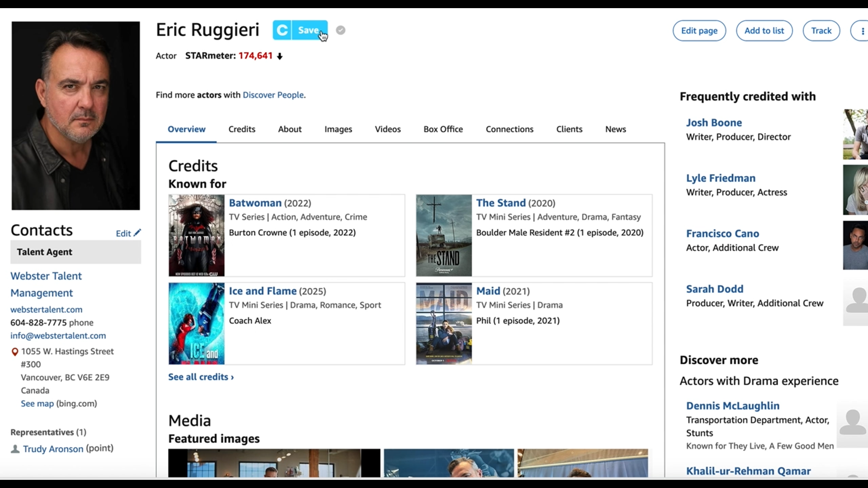Click the person icon beside Trudy Aronson
Image resolution: width=868 pixels, height=488 pixels.
coord(15,449)
